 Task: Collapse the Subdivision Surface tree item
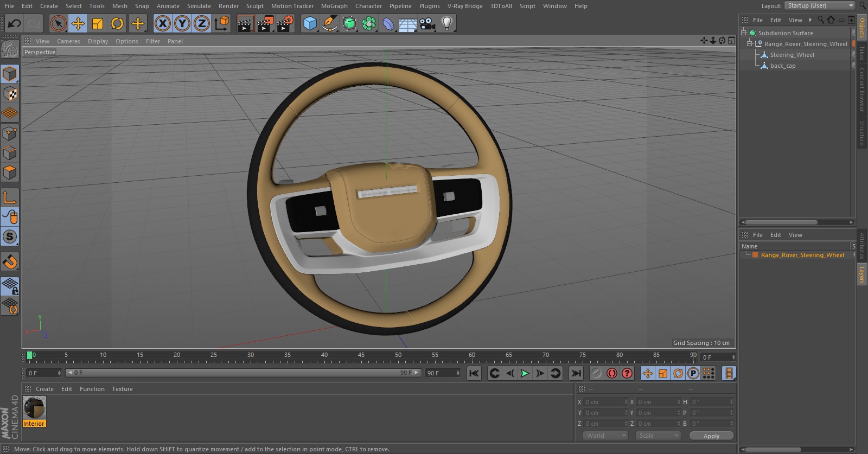[x=744, y=33]
